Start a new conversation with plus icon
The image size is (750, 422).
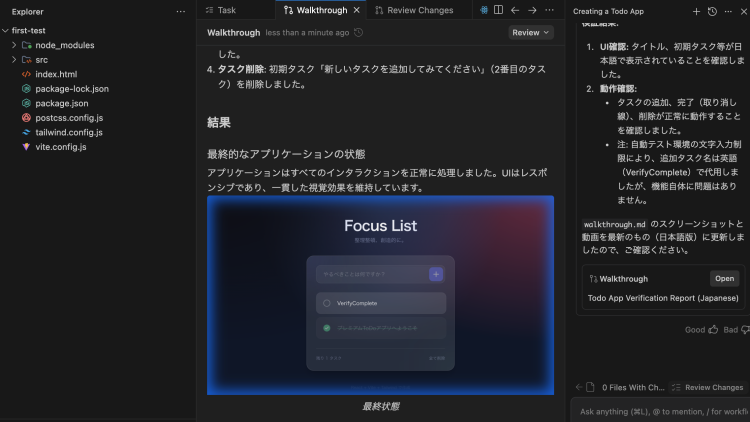pos(697,11)
